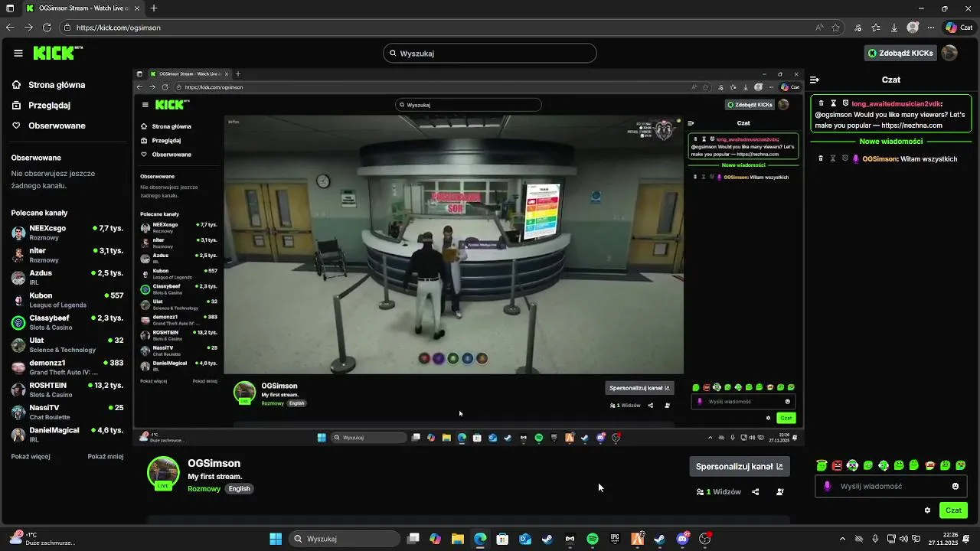The height and width of the screenshot is (551, 980).
Task: Open Kubon League of Legends channel
Action: [x=67, y=300]
